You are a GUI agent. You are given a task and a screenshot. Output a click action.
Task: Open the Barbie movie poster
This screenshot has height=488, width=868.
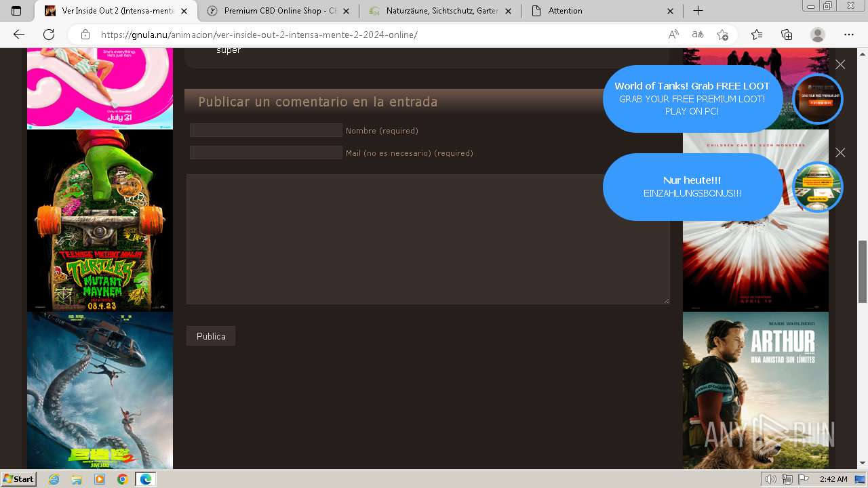(100, 89)
